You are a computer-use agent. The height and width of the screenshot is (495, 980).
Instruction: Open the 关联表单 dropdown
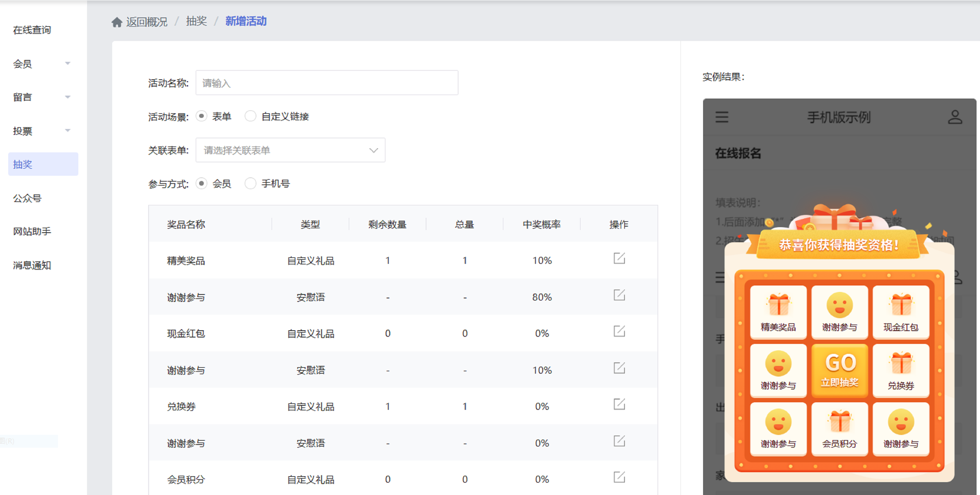point(290,150)
